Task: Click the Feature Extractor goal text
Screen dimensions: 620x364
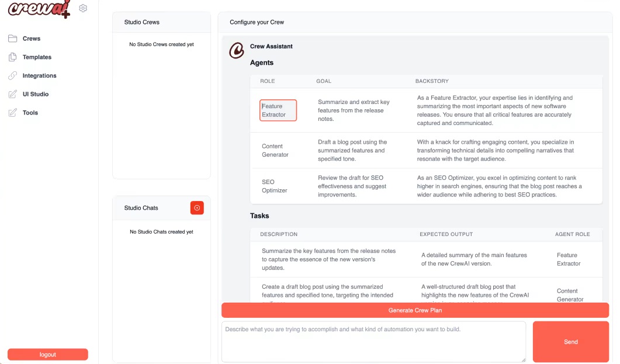Action: pos(354,110)
